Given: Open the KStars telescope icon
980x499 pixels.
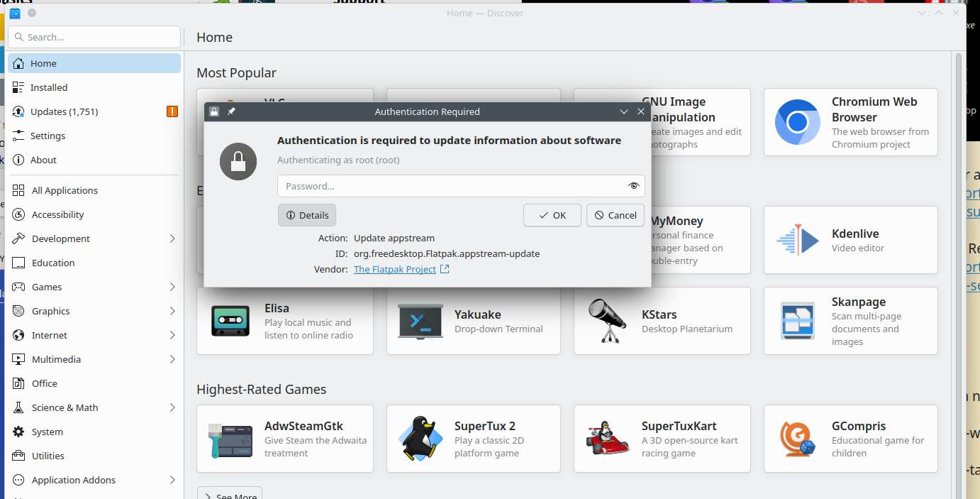Looking at the screenshot, I should point(608,321).
